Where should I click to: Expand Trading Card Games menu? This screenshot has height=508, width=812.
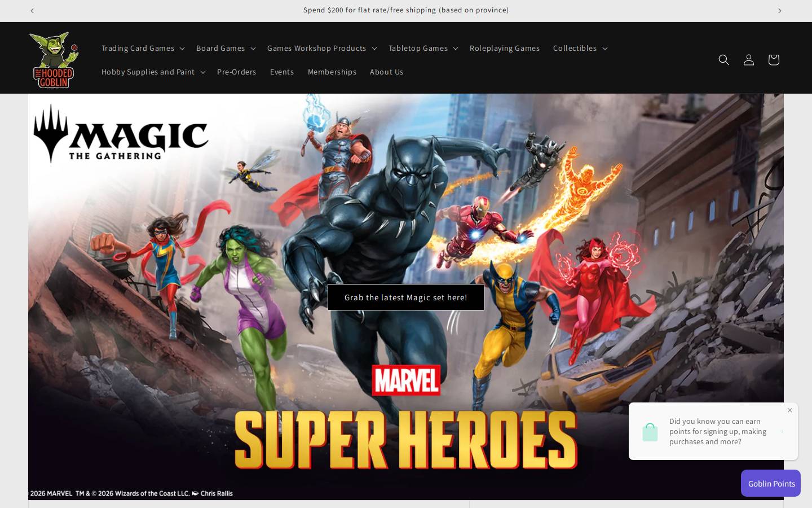coord(143,48)
